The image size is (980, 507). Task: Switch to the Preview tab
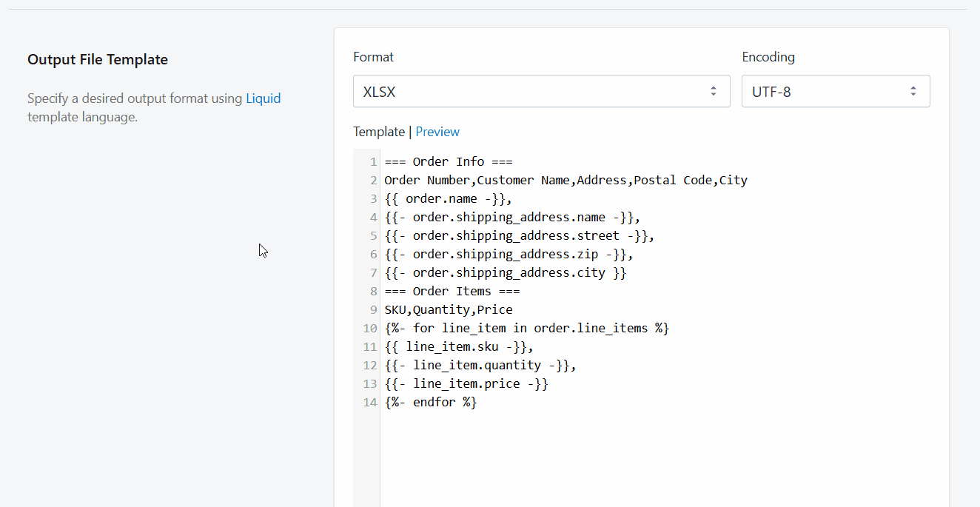pos(437,132)
